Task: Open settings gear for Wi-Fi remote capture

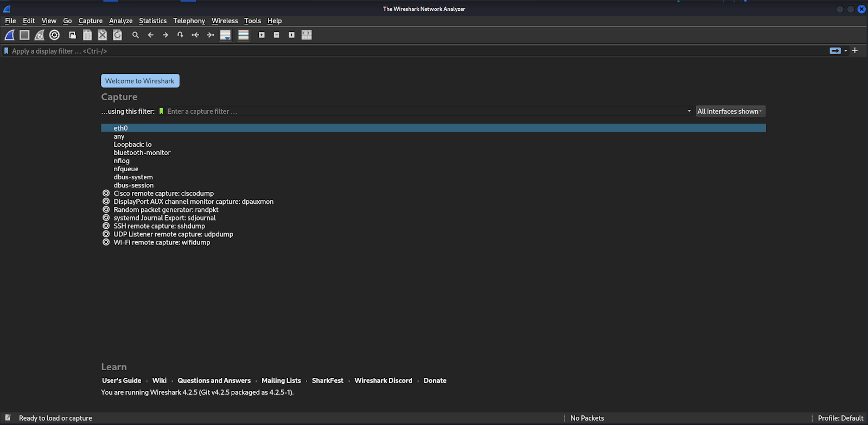Action: coord(106,242)
